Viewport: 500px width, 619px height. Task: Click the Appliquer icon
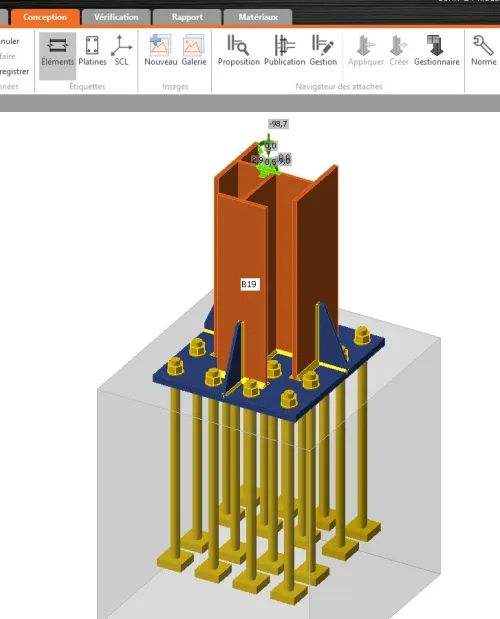coord(366,51)
